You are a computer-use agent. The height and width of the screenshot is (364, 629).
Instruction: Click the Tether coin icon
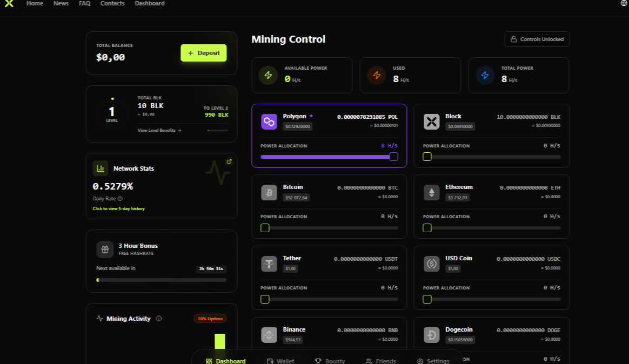pos(269,264)
